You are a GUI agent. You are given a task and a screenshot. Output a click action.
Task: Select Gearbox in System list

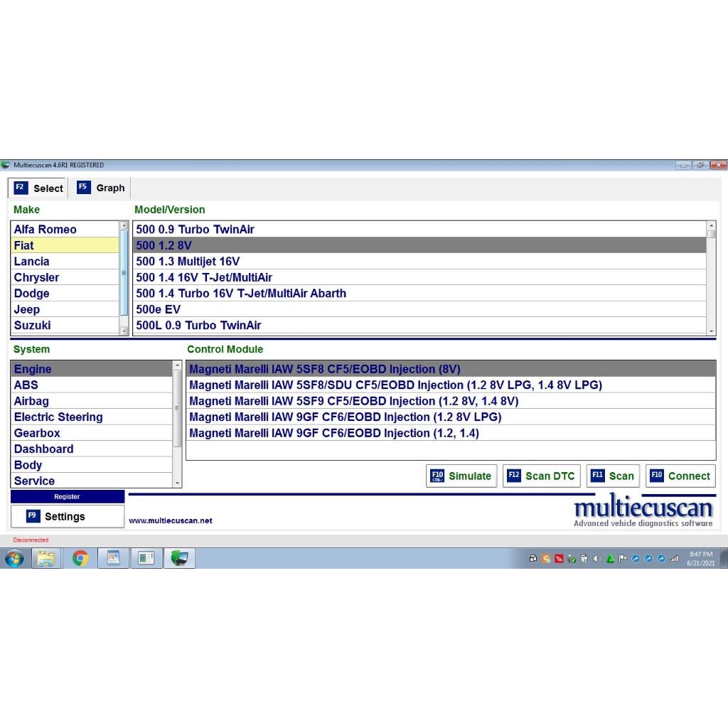click(92, 433)
